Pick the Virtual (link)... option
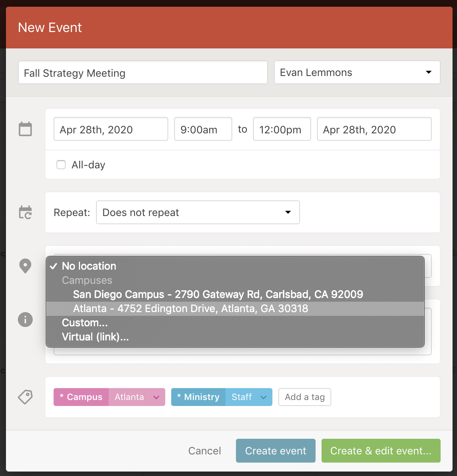Image resolution: width=457 pixels, height=476 pixels. [95, 337]
